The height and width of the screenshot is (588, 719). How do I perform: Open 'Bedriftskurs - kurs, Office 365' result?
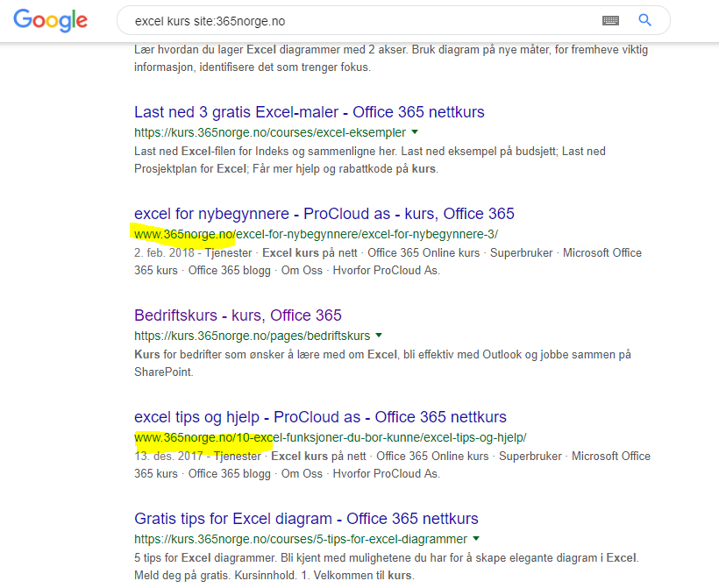click(x=238, y=315)
